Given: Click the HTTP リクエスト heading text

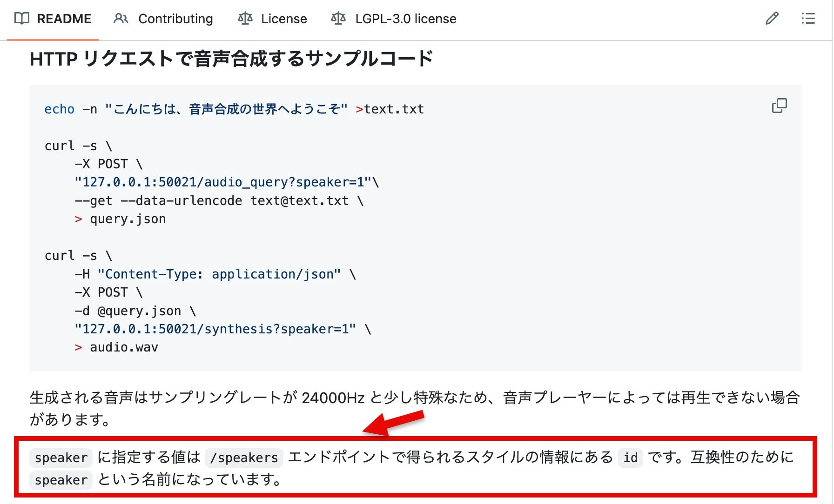Looking at the screenshot, I should pyautogui.click(x=231, y=59).
